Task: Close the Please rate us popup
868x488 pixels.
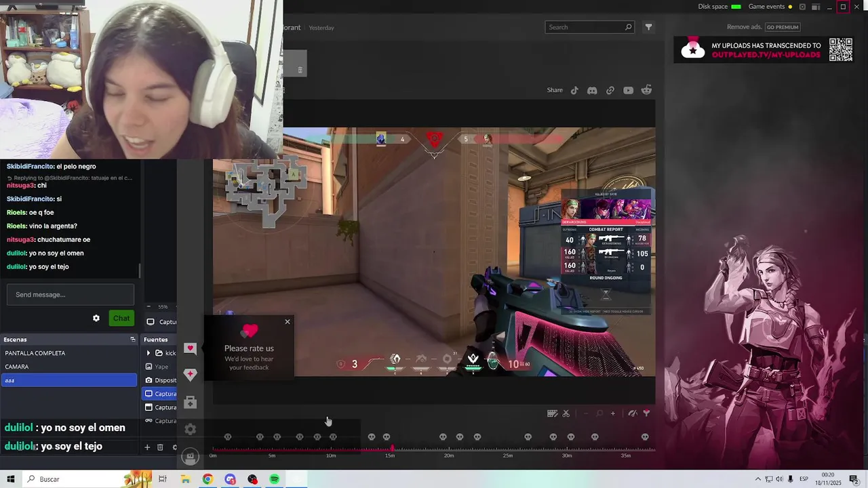Action: [x=288, y=322]
